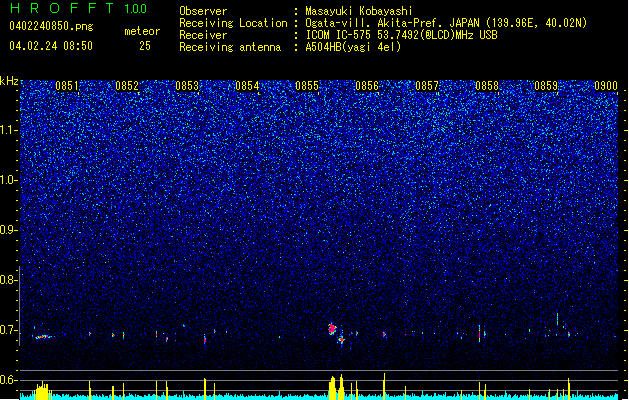Click the vertical red echo before 0858
This screenshot has height=400, width=629.
479,333
